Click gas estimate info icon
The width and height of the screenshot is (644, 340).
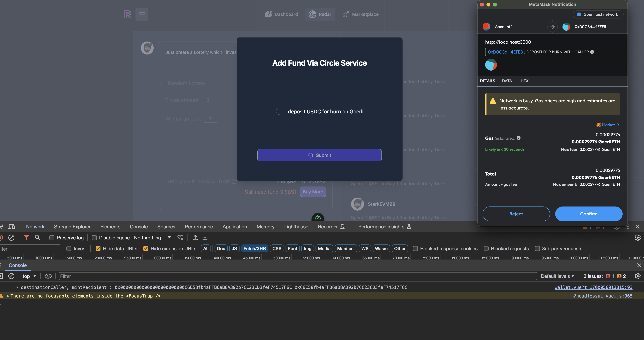point(519,138)
